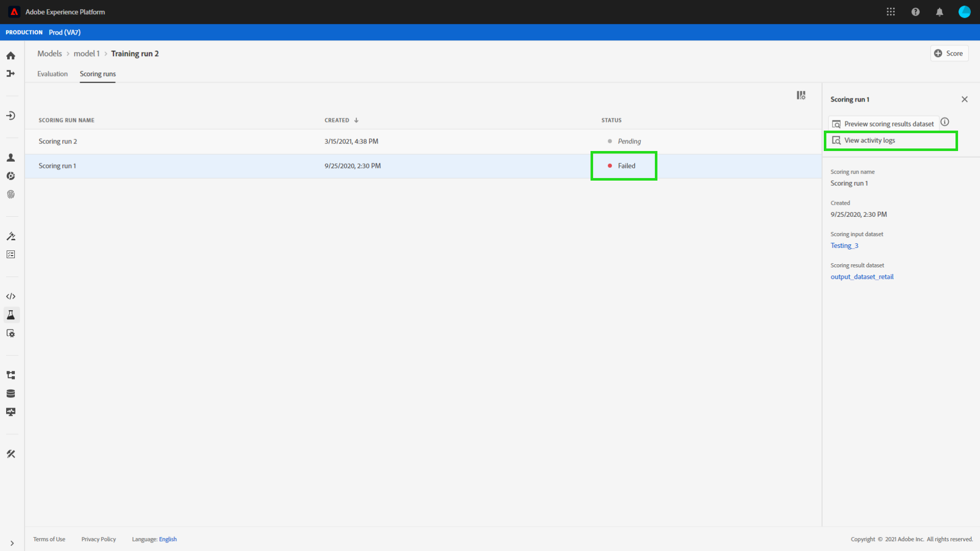This screenshot has width=980, height=551.
Task: Click the Home icon in sidebar
Action: 11,56
